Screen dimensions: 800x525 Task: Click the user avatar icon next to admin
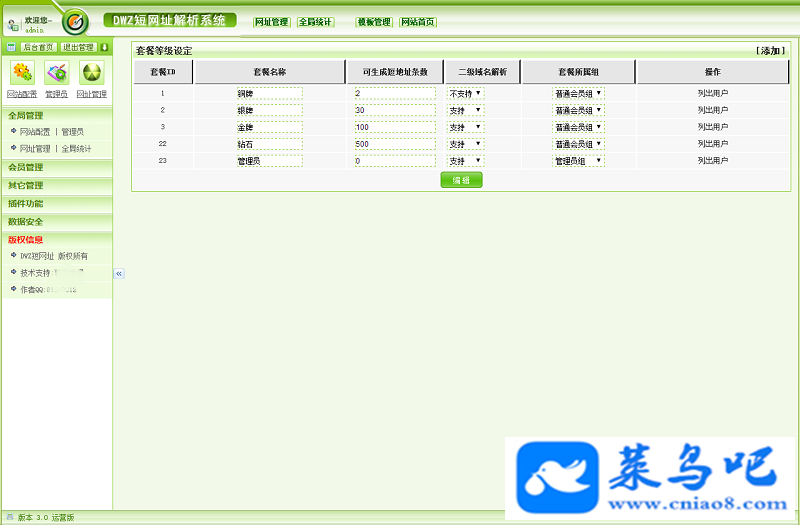pyautogui.click(x=13, y=24)
